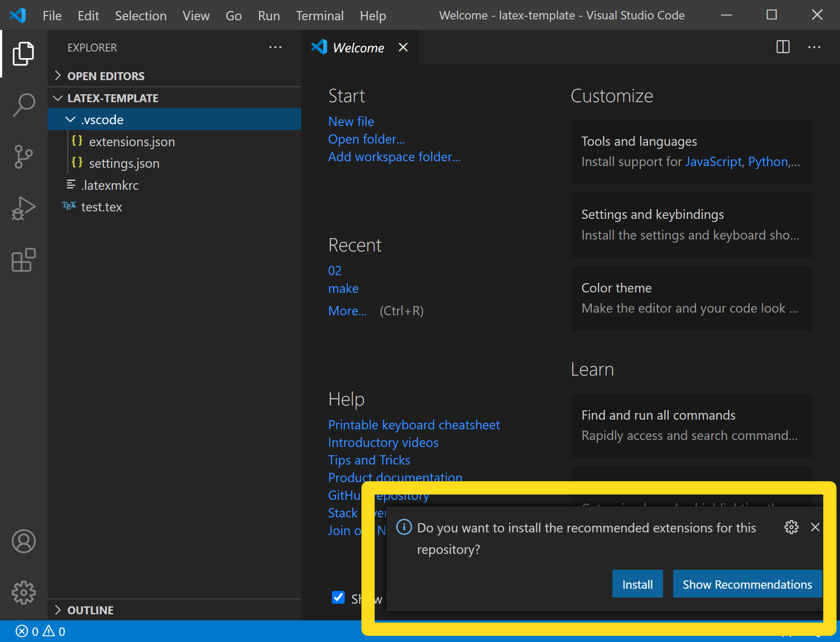Click the Install button
The image size is (840, 642).
637,584
